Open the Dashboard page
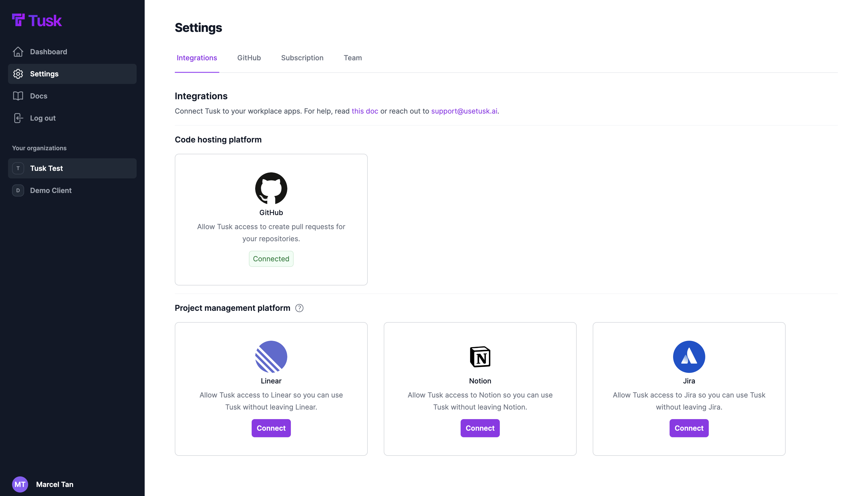 pos(72,52)
